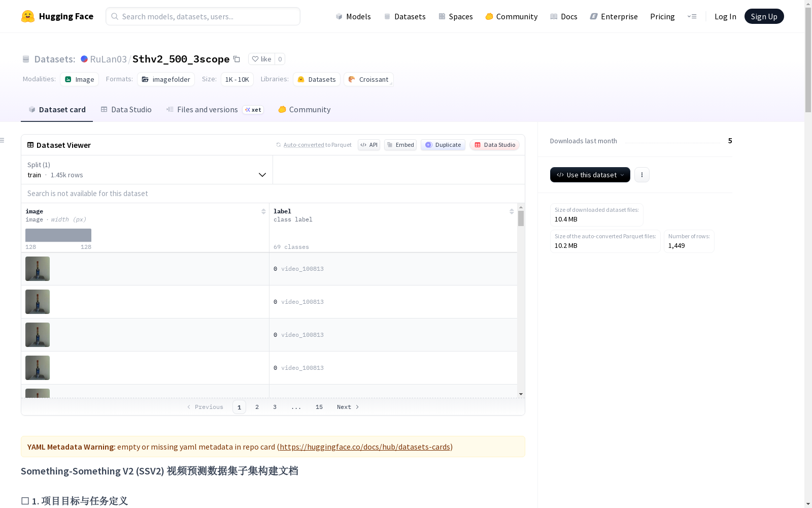812x508 pixels.
Task: Sort the label column using sort arrows
Action: [512, 211]
